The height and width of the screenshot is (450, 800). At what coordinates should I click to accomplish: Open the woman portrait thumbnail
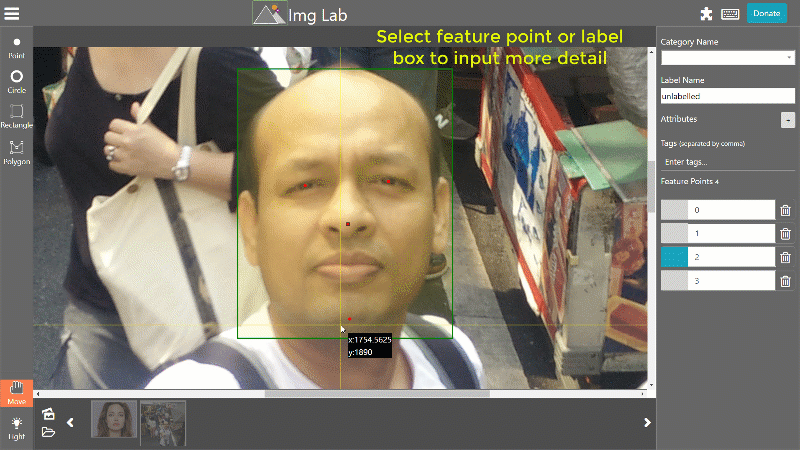pos(114,419)
